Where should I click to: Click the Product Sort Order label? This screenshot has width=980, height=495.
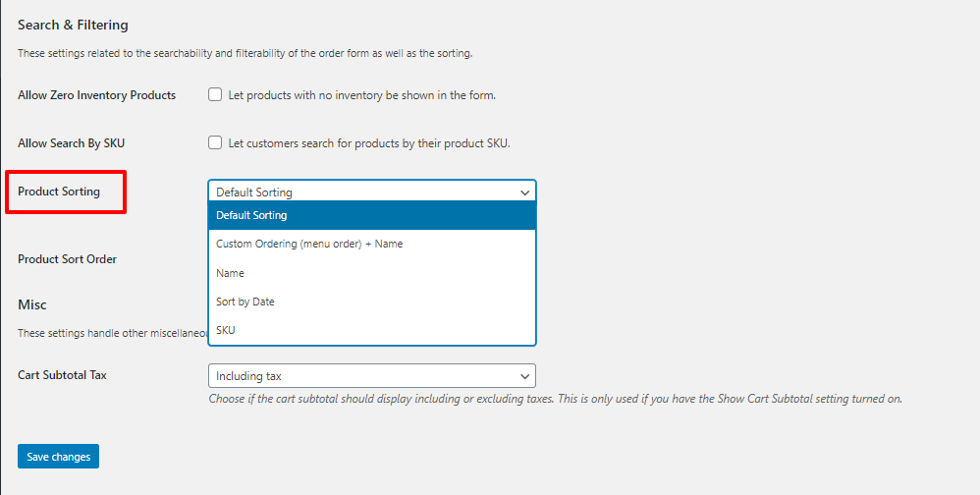[x=67, y=259]
